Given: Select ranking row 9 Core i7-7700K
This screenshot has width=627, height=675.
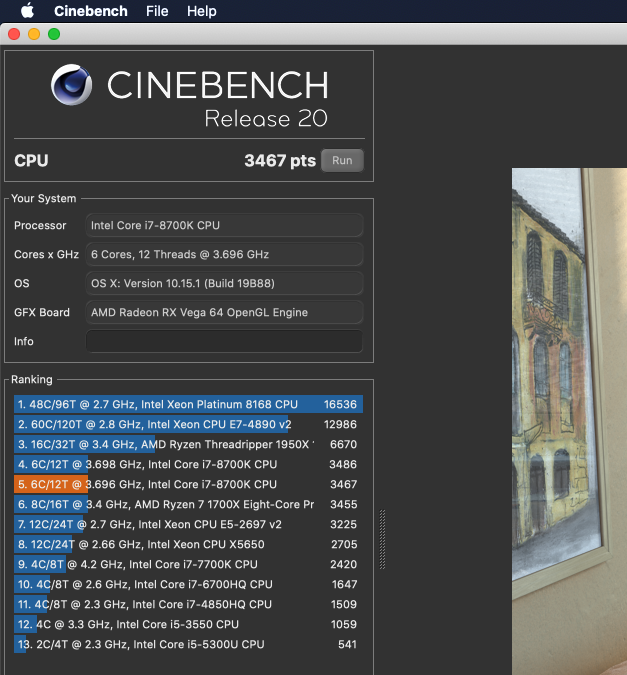Looking at the screenshot, I should (x=188, y=564).
